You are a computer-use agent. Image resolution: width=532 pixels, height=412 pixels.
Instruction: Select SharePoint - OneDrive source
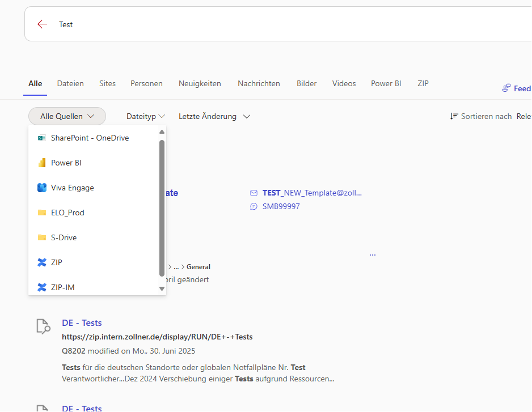pos(94,138)
